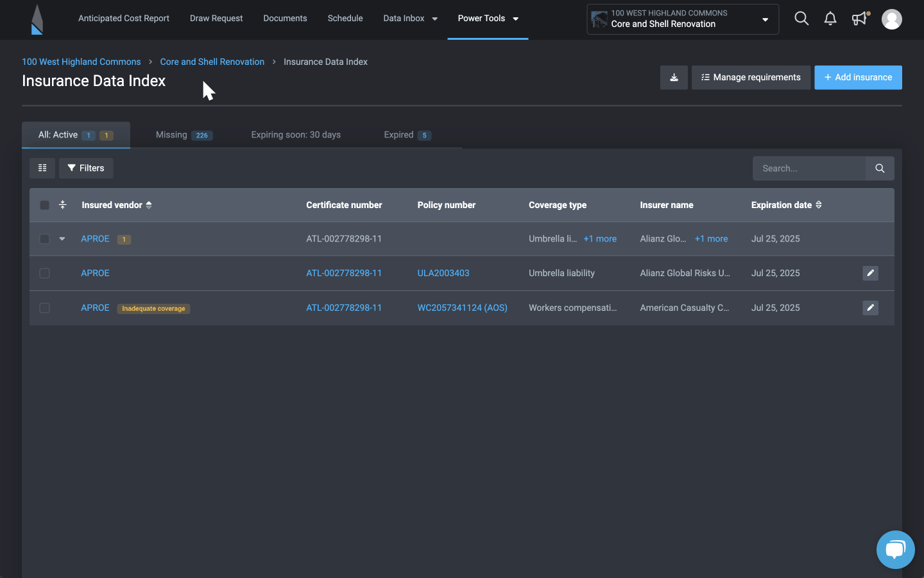Click the table search magnifier button
Viewport: 924px width, 578px height.
pyautogui.click(x=880, y=168)
